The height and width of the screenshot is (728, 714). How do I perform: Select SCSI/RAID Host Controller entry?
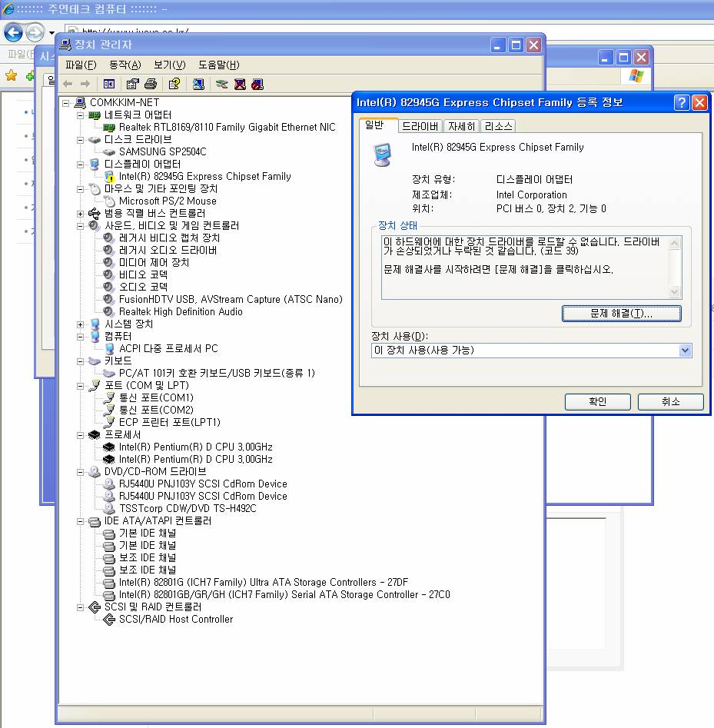(x=176, y=620)
